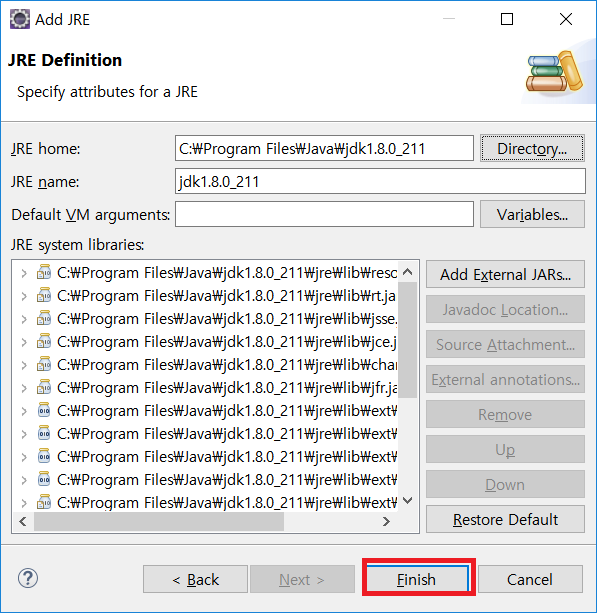Viewport: 597px width, 613px height.
Task: Click the library list's vertical scrollbar thumb
Action: click(x=408, y=339)
